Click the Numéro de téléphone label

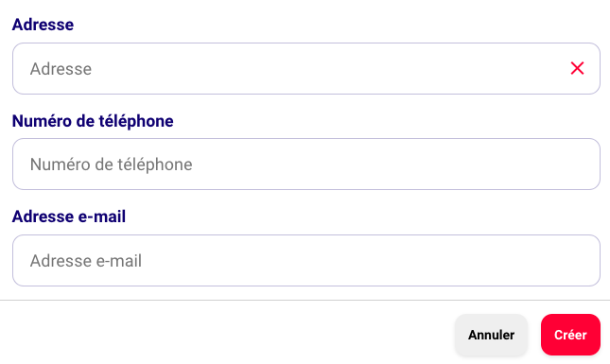click(x=93, y=121)
